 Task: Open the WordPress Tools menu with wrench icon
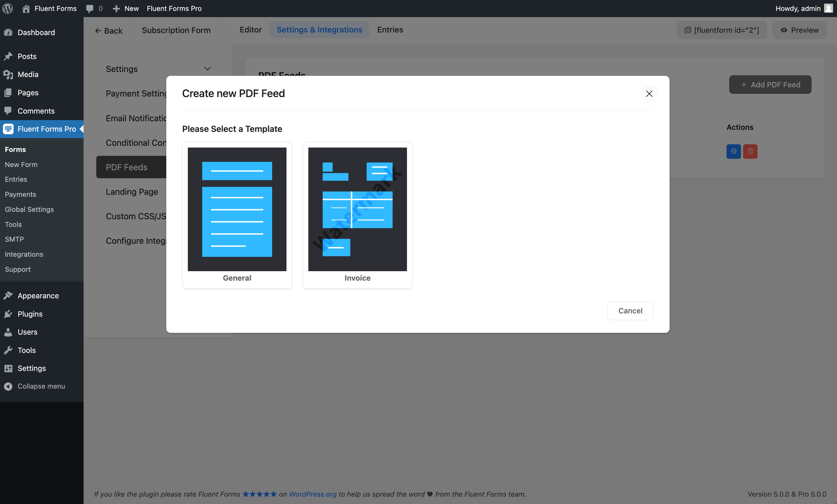(x=42, y=350)
